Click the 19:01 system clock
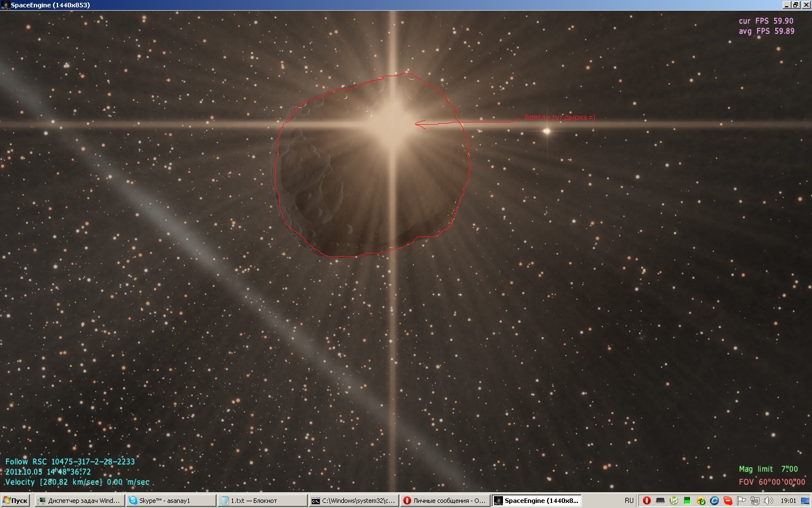Viewport: 812px width, 508px height. 788,501
